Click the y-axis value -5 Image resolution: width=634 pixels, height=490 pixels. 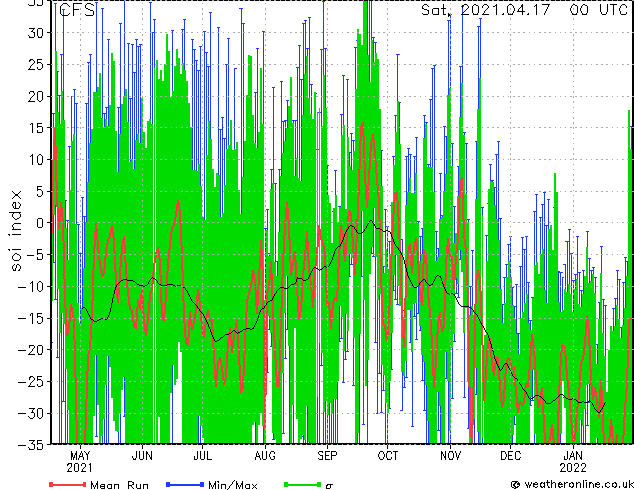tap(36, 255)
